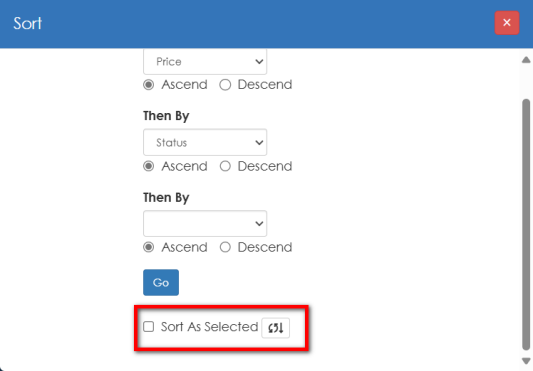Click the scrollbar down arrow
This screenshot has height=371, width=533.
pos(526,361)
